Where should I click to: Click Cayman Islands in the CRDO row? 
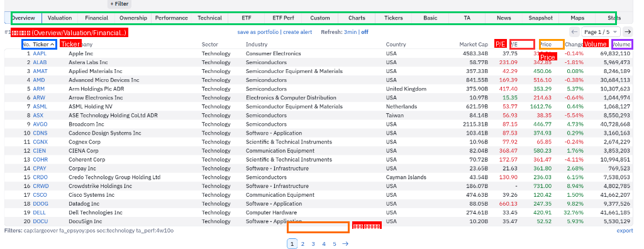(x=406, y=177)
